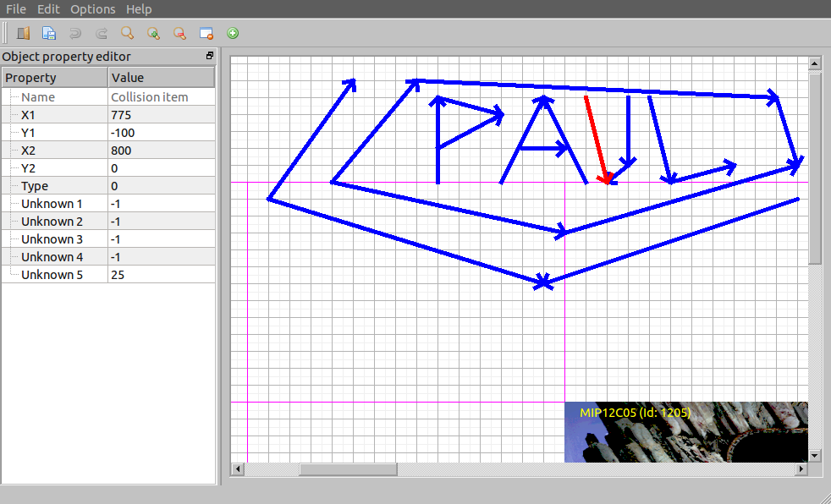Float the Object property editor panel
The width and height of the screenshot is (831, 504).
(x=210, y=56)
